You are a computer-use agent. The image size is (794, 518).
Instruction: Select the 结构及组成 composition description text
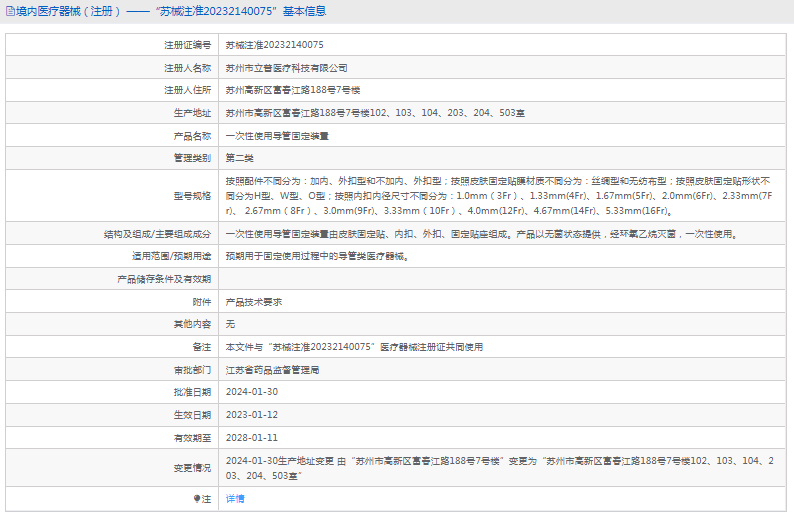(x=483, y=234)
